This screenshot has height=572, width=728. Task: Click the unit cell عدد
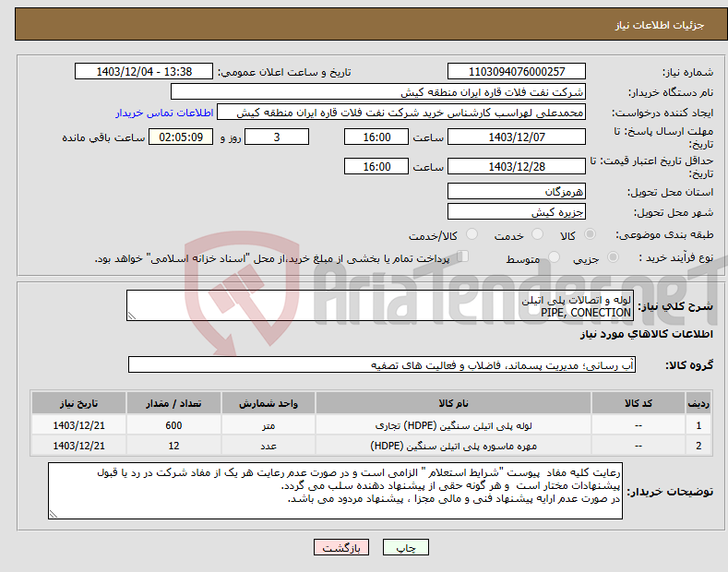click(x=269, y=446)
